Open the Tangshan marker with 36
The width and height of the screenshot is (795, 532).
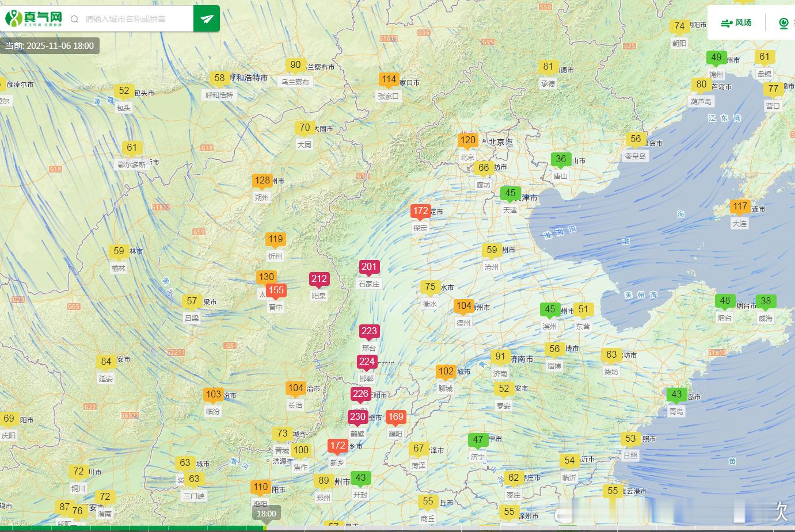point(561,159)
